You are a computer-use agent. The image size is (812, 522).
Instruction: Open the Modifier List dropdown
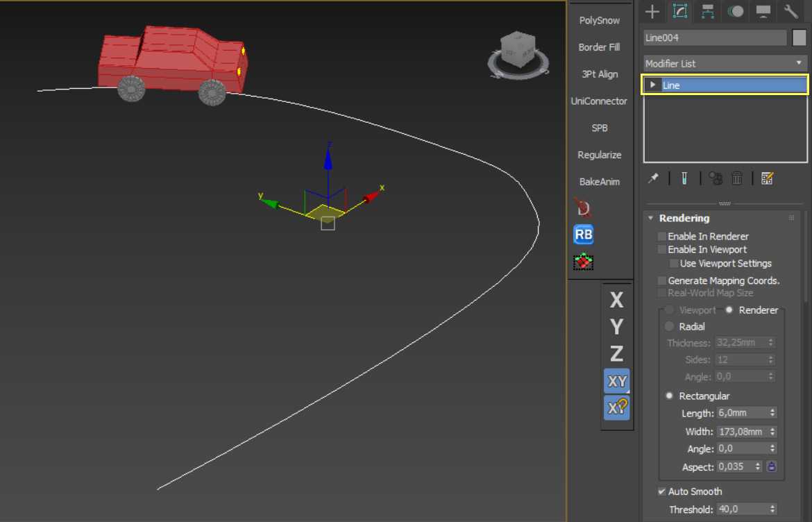(x=725, y=63)
